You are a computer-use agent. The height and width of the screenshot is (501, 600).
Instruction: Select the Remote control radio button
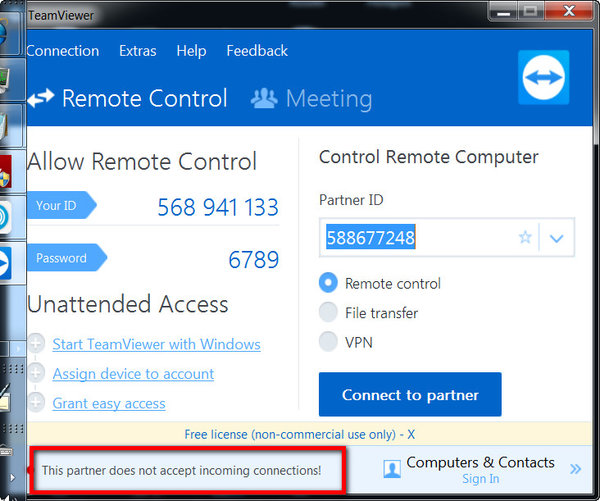click(x=328, y=282)
